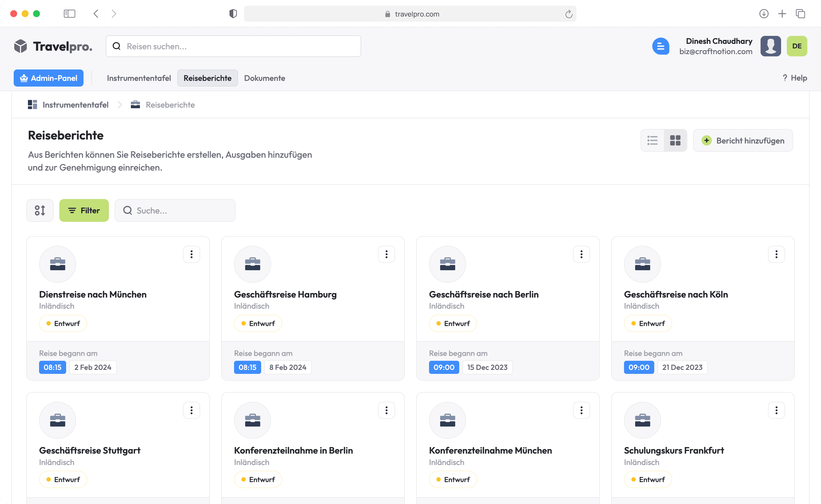Go to Instrumententafel tab in navigation
The image size is (821, 504).
[139, 78]
